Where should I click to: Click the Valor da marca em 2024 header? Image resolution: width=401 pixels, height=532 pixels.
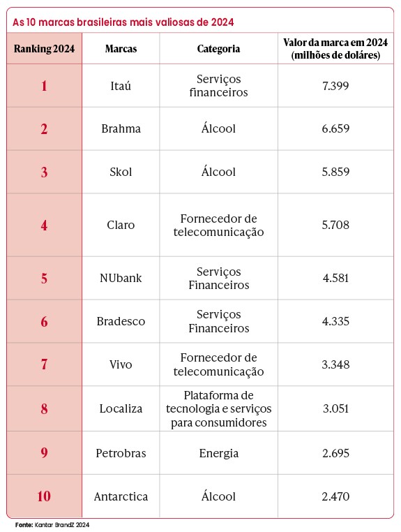pyautogui.click(x=335, y=49)
